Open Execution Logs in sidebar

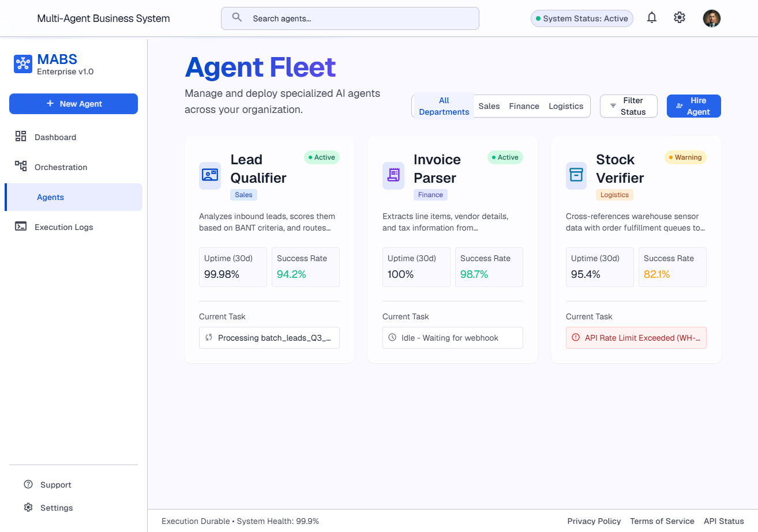pos(73,227)
